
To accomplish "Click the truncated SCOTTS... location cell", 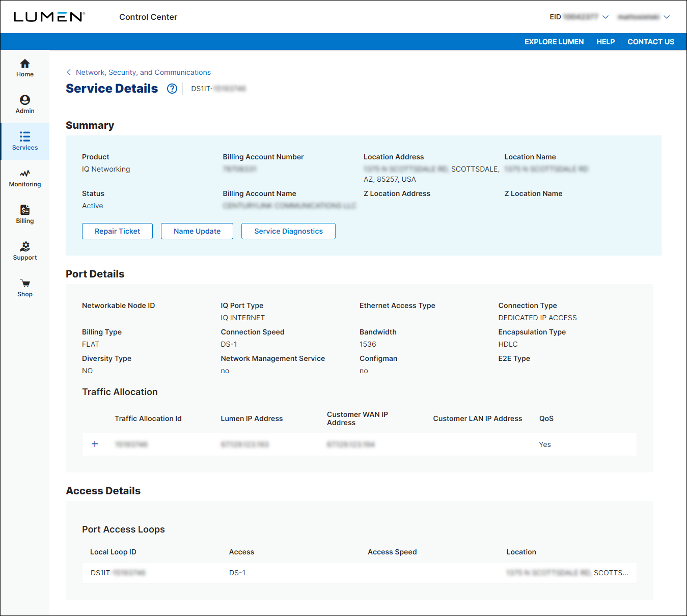I will pos(567,573).
